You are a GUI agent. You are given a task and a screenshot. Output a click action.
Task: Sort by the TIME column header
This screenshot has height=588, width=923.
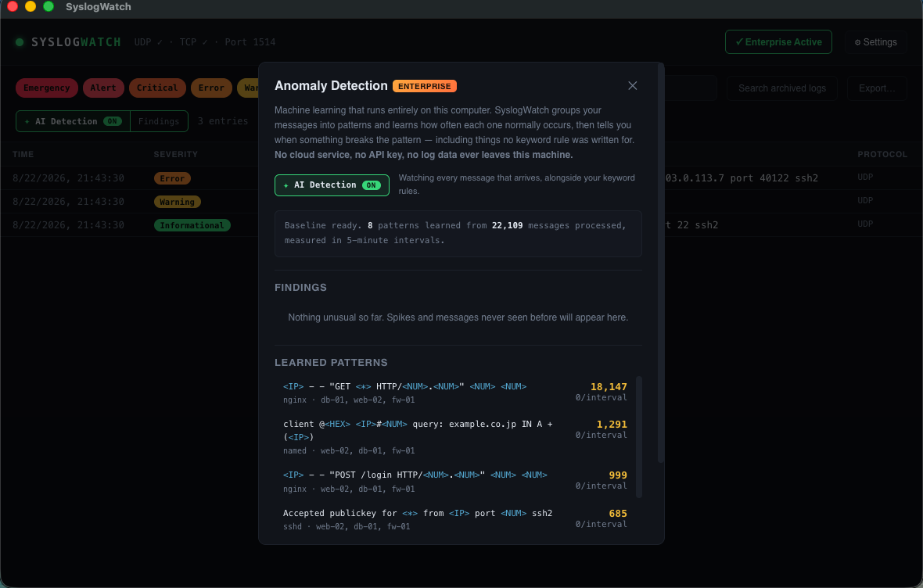click(x=23, y=154)
